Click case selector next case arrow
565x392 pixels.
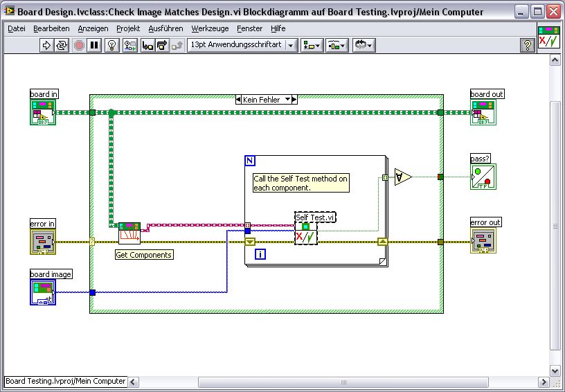coord(294,100)
